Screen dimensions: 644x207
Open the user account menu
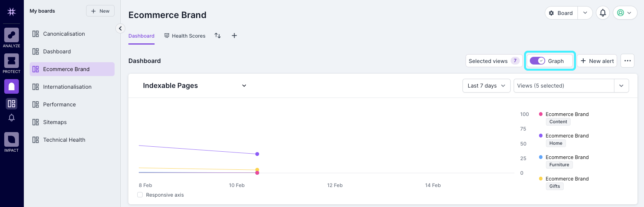click(625, 13)
